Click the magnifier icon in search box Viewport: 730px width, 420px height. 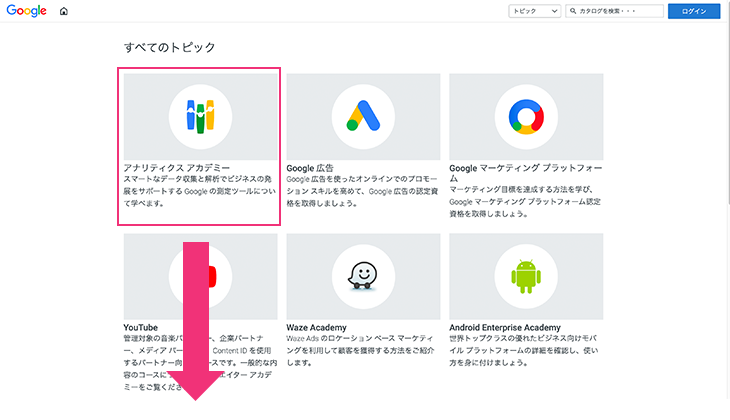(x=573, y=11)
